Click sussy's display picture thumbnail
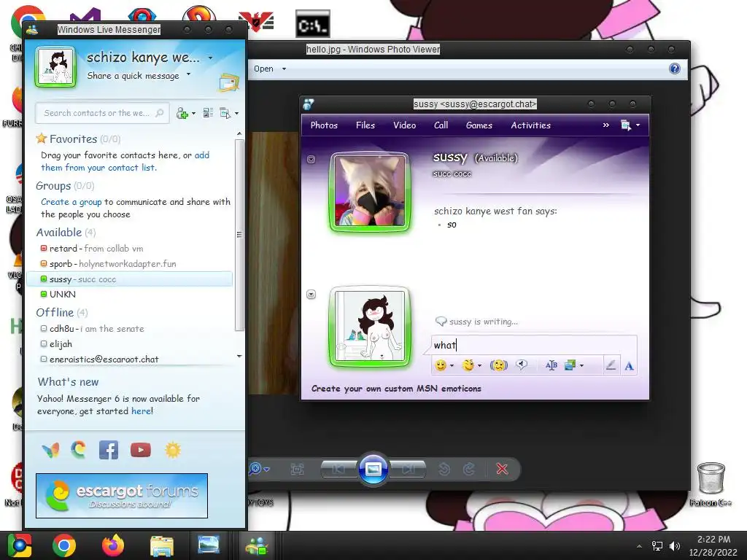 point(370,190)
